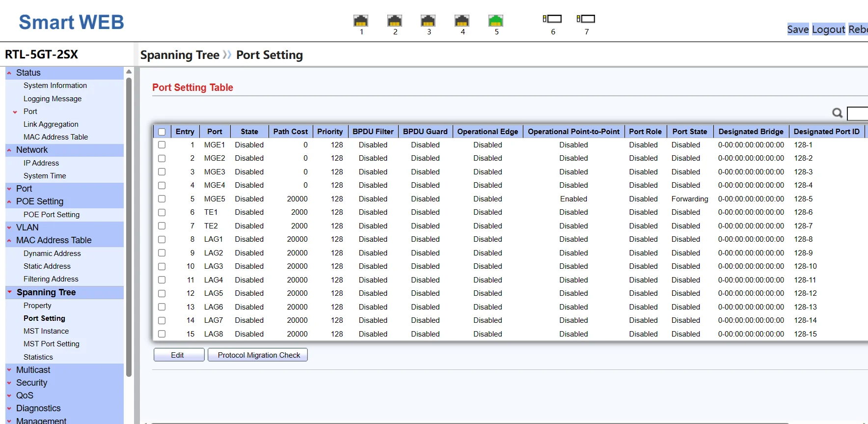Collapse the Spanning Tree sidebar section
Screen dimensions: 868x424
pyautogui.click(x=46, y=292)
